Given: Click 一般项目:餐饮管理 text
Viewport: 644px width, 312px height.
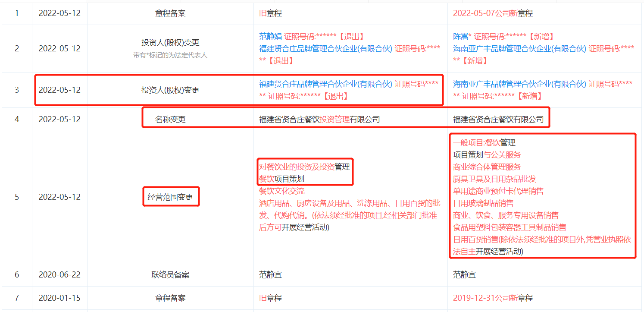Looking at the screenshot, I should pyautogui.click(x=484, y=142).
